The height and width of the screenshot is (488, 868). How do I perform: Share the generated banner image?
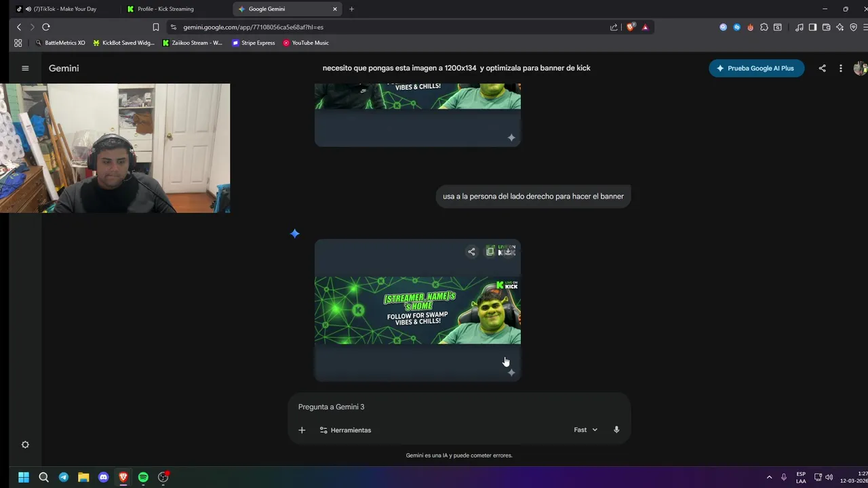(471, 251)
